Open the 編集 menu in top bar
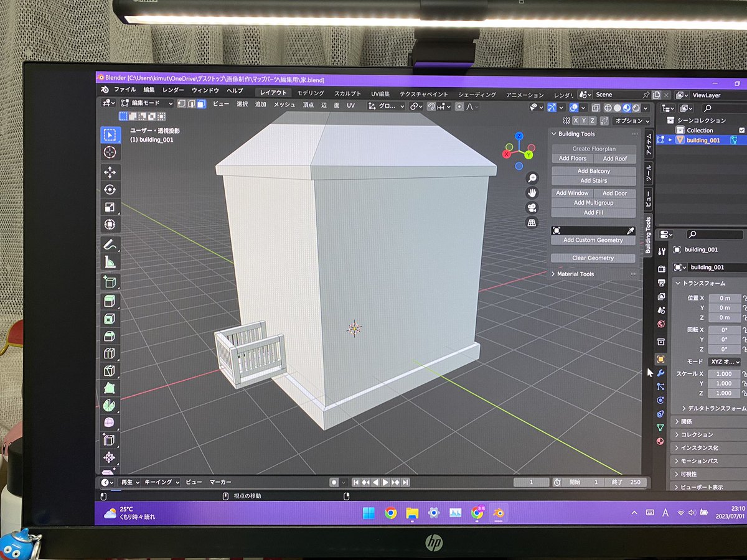 (149, 90)
